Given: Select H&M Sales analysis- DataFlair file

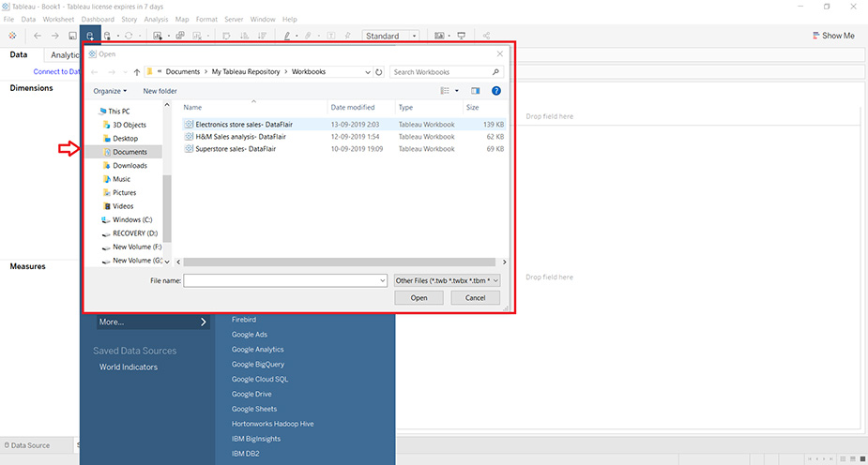Looking at the screenshot, I should tap(343, 137).
